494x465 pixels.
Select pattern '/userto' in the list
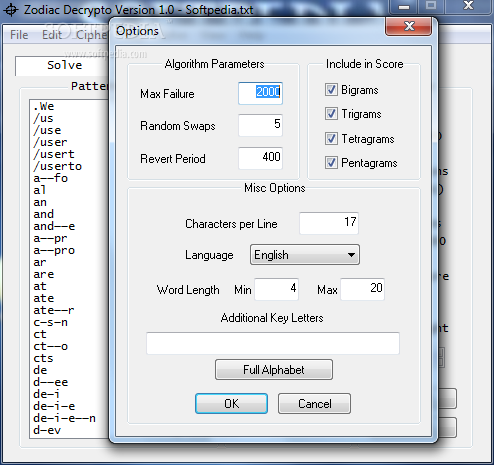(x=57, y=166)
